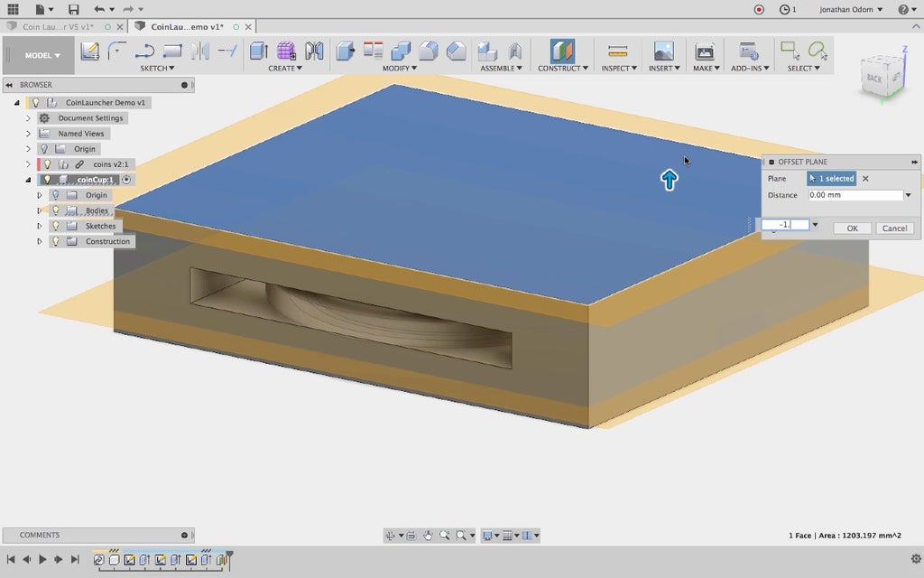The height and width of the screenshot is (578, 924).
Task: Click the Create Sketch icon in toolbar
Action: point(89,51)
